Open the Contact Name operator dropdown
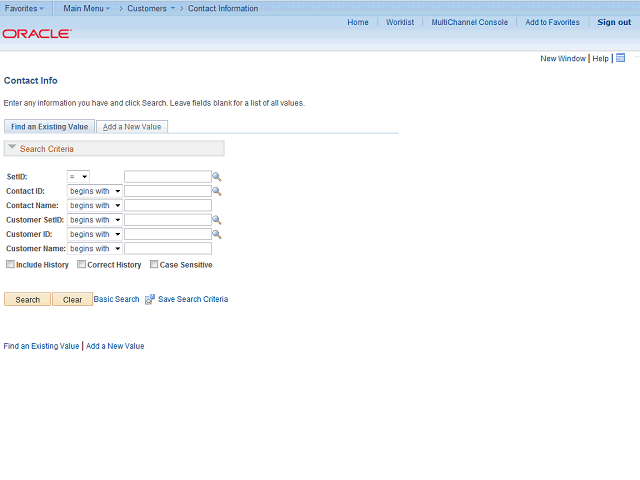 95,205
